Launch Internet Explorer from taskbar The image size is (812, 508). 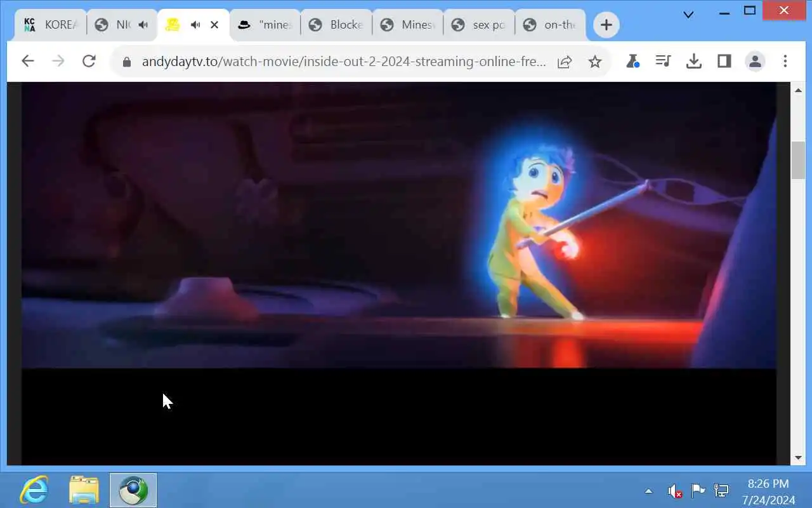pos(34,490)
